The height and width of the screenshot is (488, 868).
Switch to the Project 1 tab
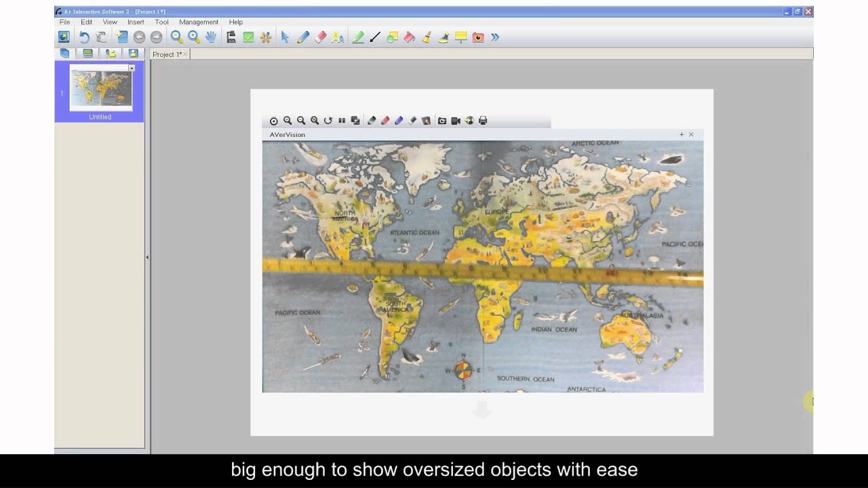167,54
